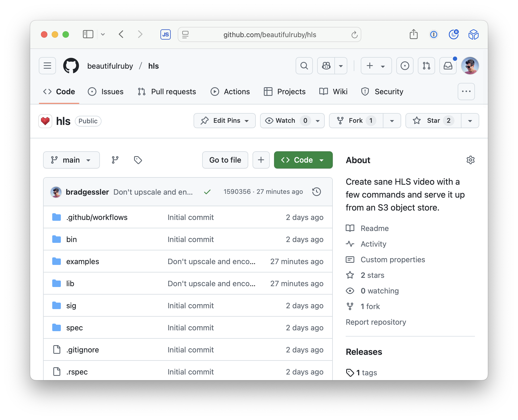View tags icon next to branches
518x420 pixels.
click(x=138, y=160)
